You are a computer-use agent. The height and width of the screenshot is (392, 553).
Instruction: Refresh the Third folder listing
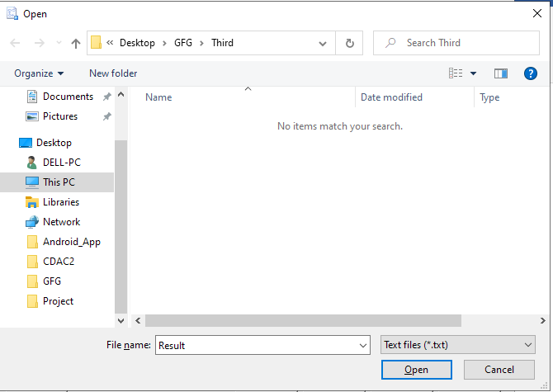[350, 43]
